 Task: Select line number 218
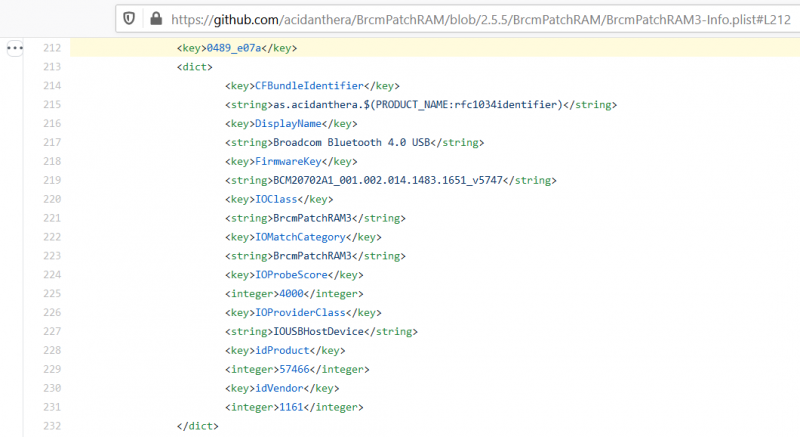(x=52, y=161)
